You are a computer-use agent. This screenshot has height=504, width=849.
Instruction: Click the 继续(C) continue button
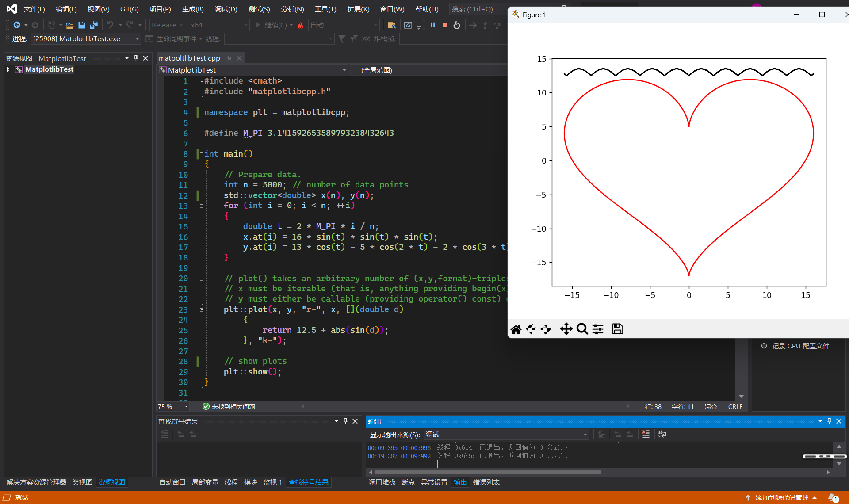tap(274, 25)
